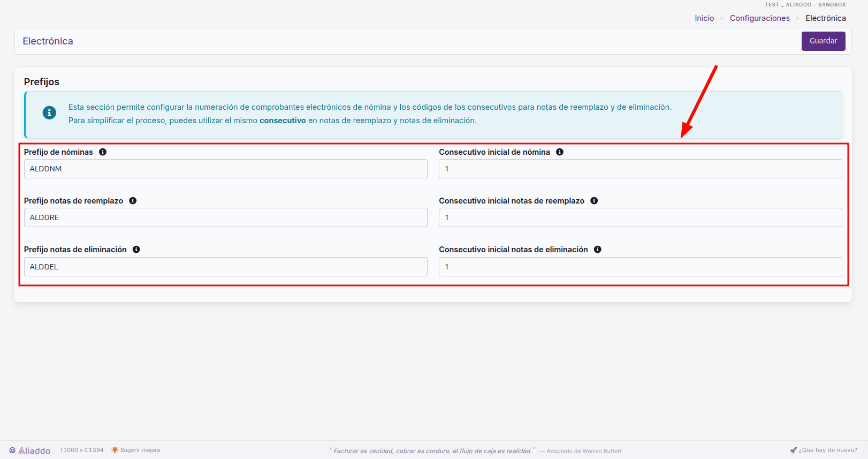Screen dimensions: 868x459
Task: Focus the Consecutivo inicial de nómina field
Action: click(x=641, y=169)
